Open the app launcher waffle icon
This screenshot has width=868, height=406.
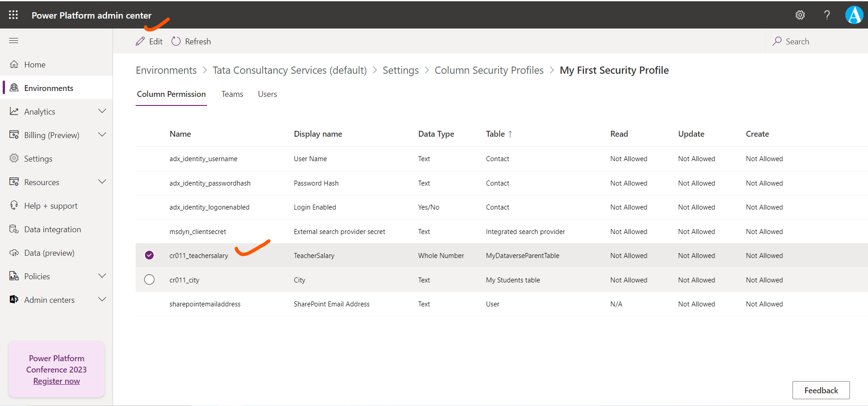click(x=14, y=15)
